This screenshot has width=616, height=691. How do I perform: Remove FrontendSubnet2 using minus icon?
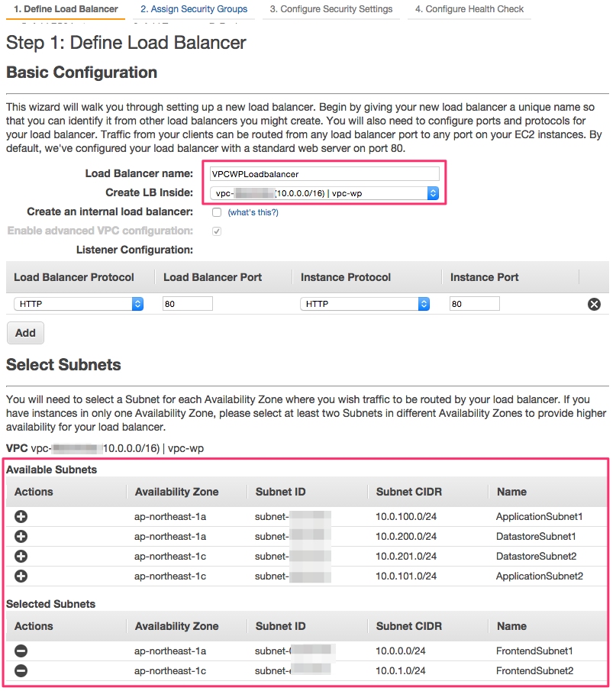click(x=21, y=671)
